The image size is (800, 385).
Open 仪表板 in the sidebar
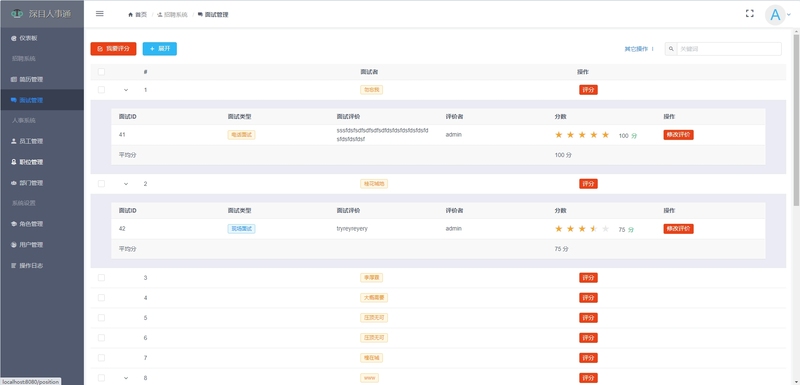click(42, 38)
